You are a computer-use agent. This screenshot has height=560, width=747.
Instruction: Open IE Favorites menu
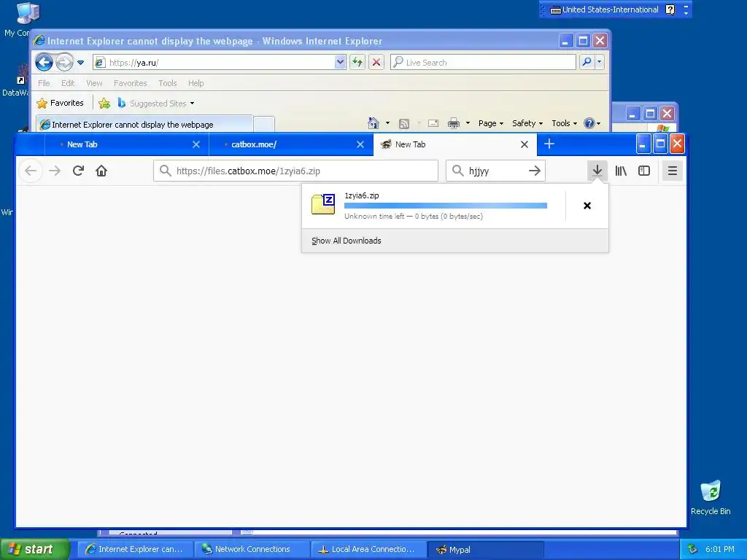tap(130, 83)
